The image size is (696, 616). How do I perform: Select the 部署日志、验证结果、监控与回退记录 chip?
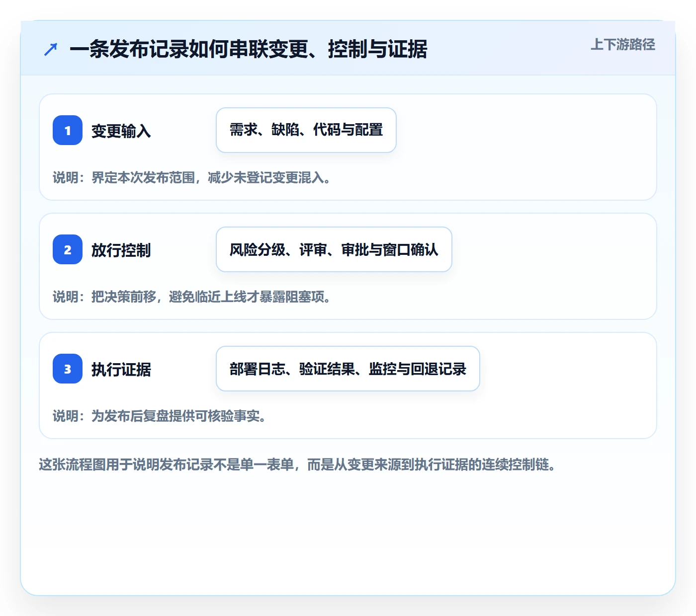[x=348, y=369]
